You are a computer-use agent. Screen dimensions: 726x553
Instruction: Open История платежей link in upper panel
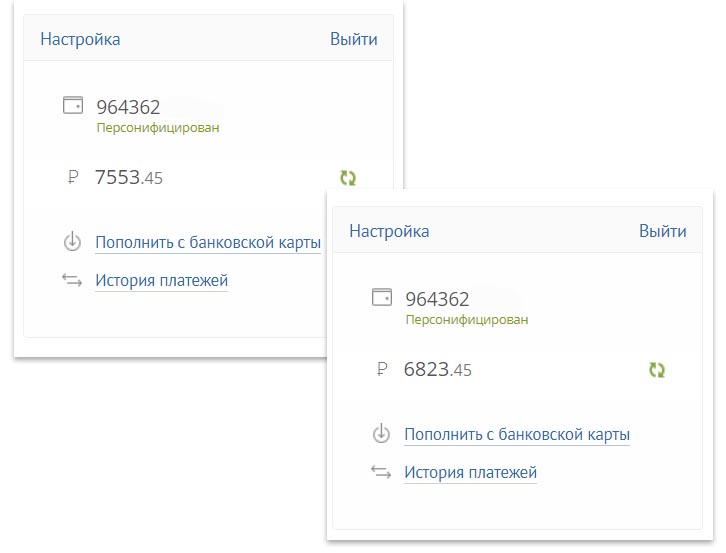[x=162, y=280]
